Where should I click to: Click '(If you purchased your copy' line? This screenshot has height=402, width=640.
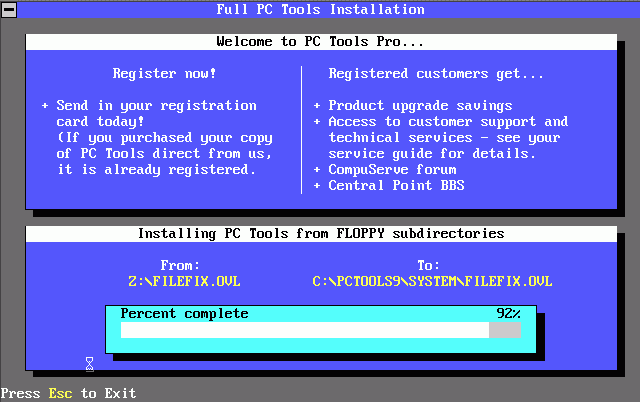click(x=164, y=138)
